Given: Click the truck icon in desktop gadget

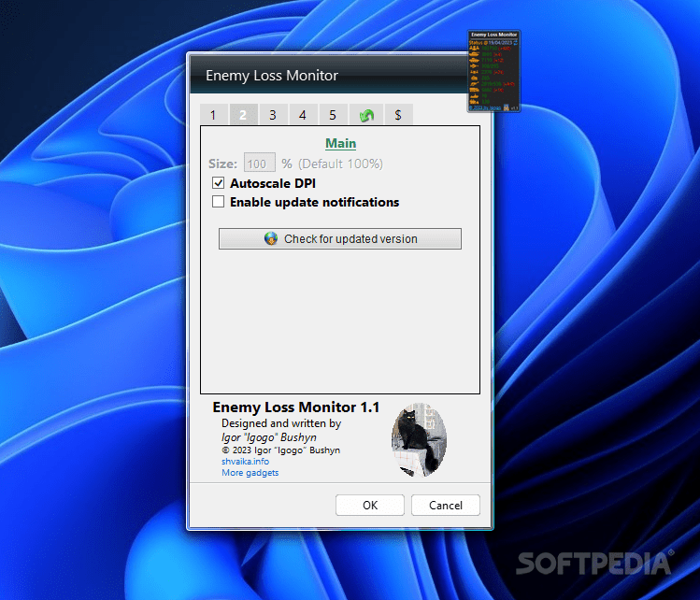Looking at the screenshot, I should (x=474, y=90).
